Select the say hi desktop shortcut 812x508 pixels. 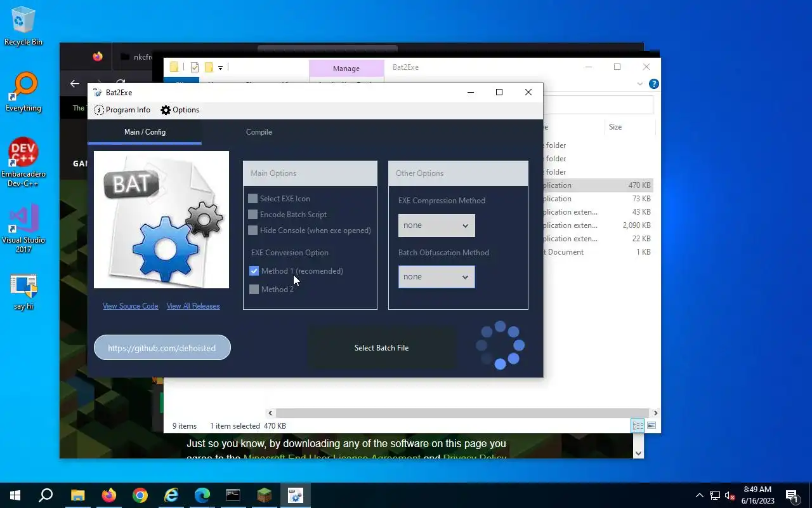[x=23, y=292]
